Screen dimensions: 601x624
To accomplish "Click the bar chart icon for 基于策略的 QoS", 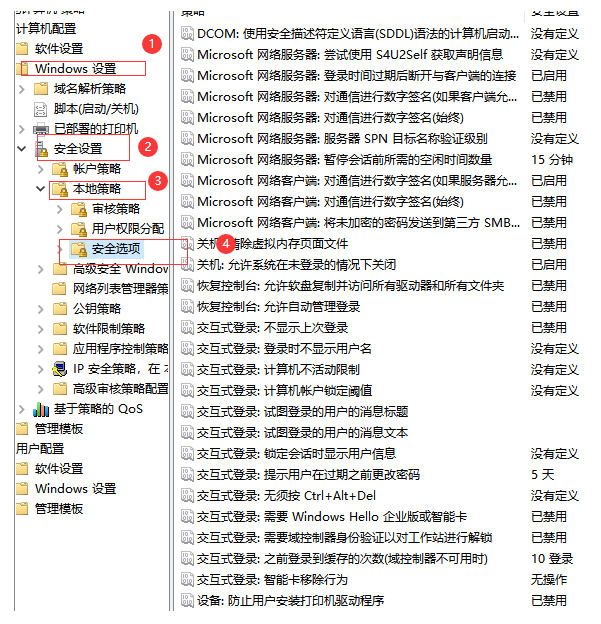I will point(41,408).
